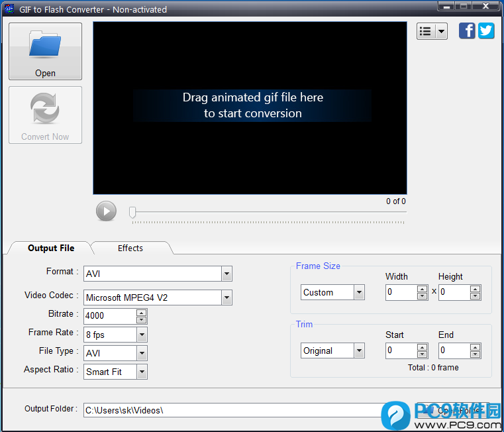Click the app icon in title bar
This screenshot has height=432, width=504.
pyautogui.click(x=9, y=9)
